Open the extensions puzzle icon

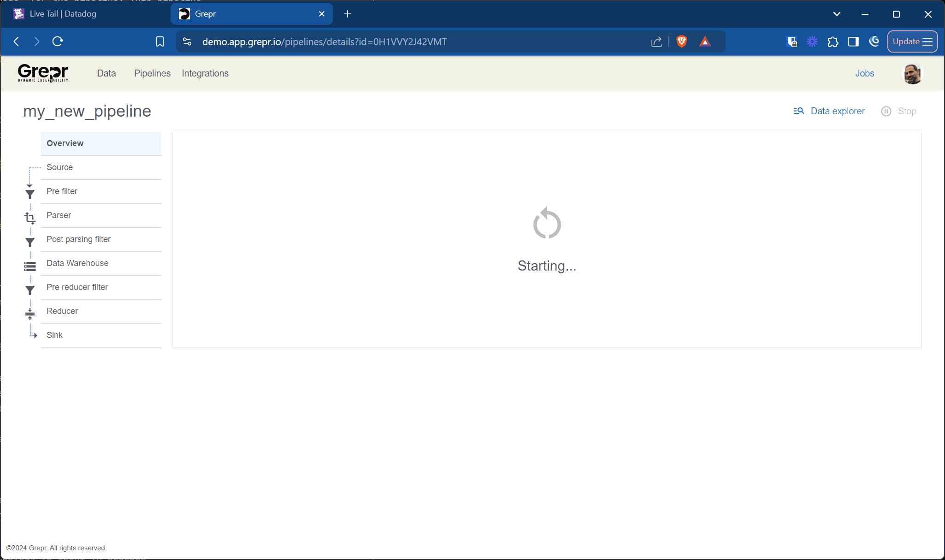(833, 41)
